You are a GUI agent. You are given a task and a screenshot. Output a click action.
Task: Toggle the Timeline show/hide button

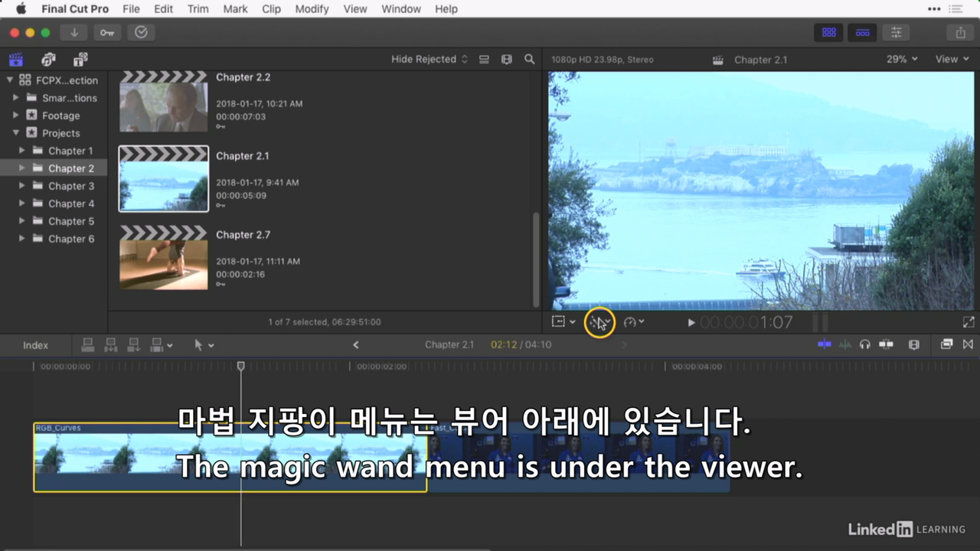point(862,32)
